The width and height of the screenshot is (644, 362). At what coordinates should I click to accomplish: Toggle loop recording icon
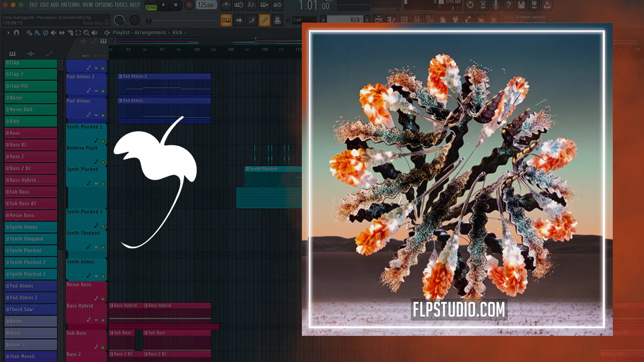[276, 5]
